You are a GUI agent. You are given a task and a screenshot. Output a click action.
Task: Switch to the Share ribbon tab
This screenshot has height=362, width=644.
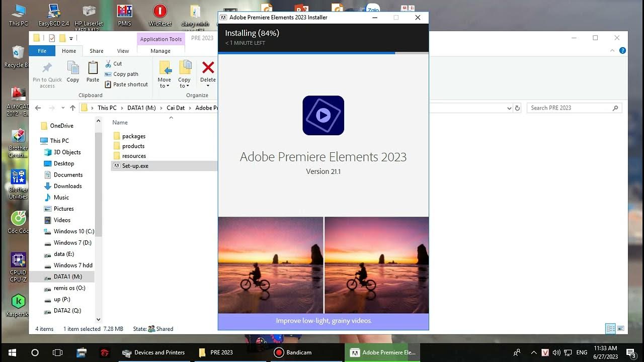97,51
